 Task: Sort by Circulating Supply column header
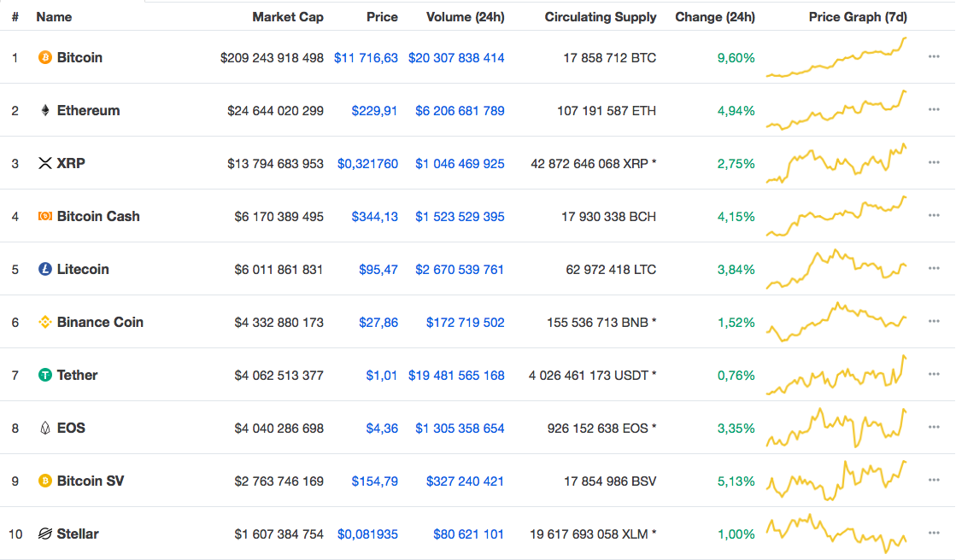601,17
